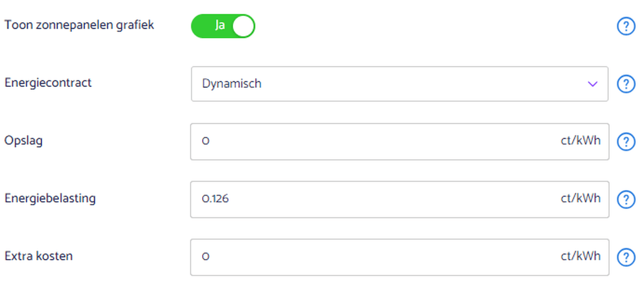Click the purple chevron in Energiecontract box
This screenshot has height=289, width=644.
tap(592, 84)
